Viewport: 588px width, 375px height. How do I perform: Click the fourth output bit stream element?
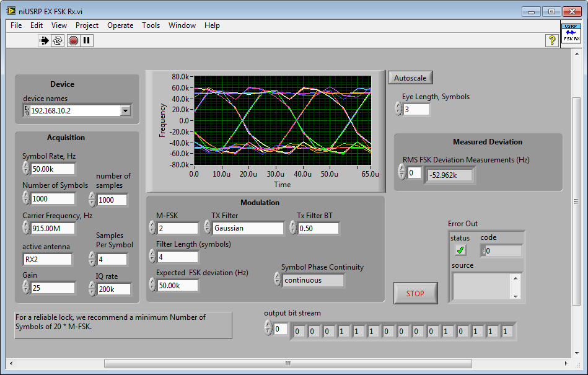coord(343,332)
